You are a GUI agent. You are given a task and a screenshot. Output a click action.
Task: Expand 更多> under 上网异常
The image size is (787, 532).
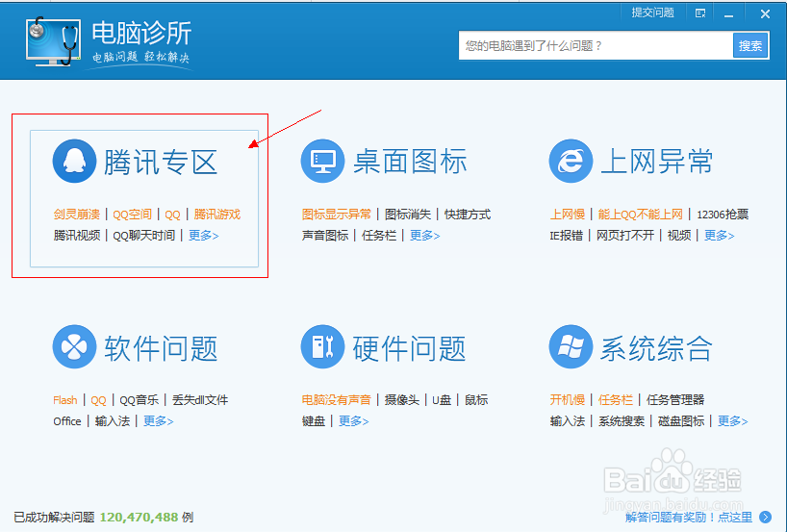pos(719,236)
